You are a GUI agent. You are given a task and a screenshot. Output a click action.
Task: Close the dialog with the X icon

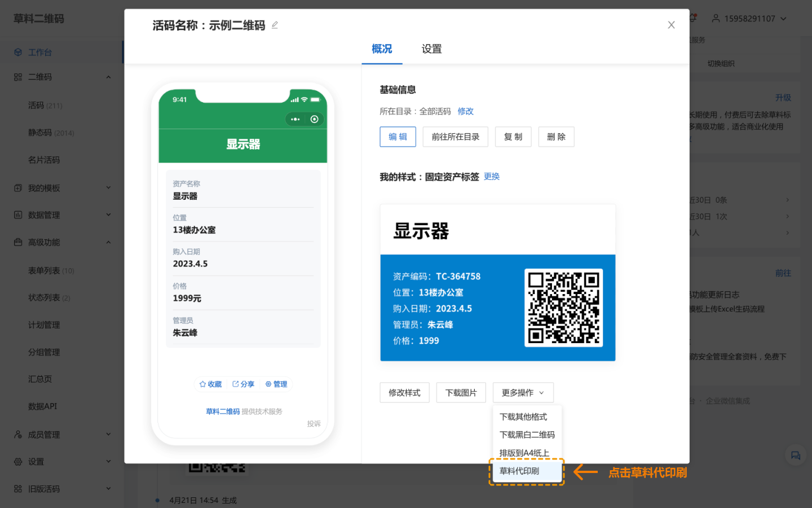[x=671, y=25]
